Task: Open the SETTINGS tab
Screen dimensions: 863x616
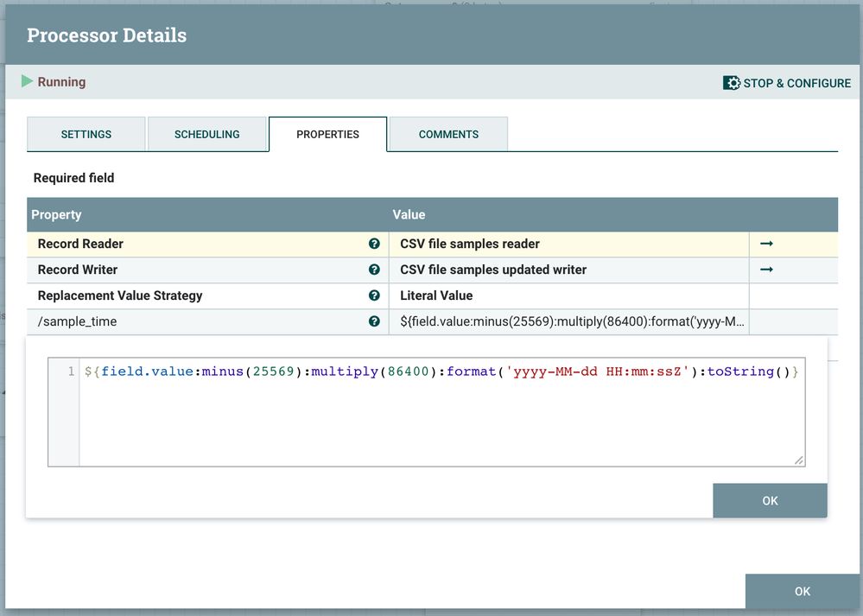Action: point(86,135)
